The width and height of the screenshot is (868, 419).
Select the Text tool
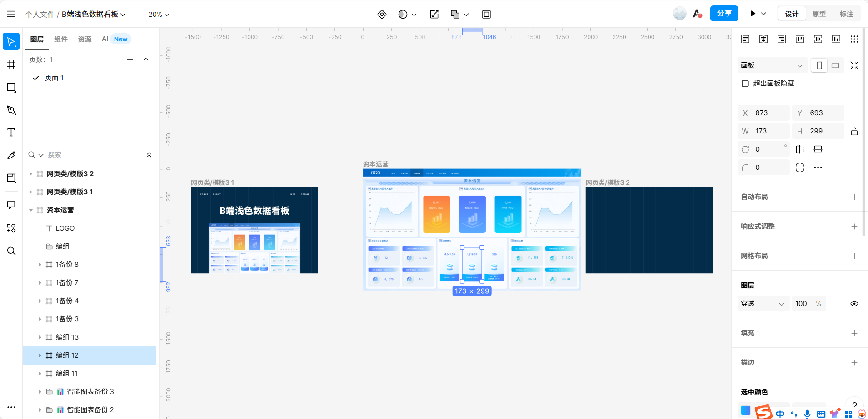(11, 132)
